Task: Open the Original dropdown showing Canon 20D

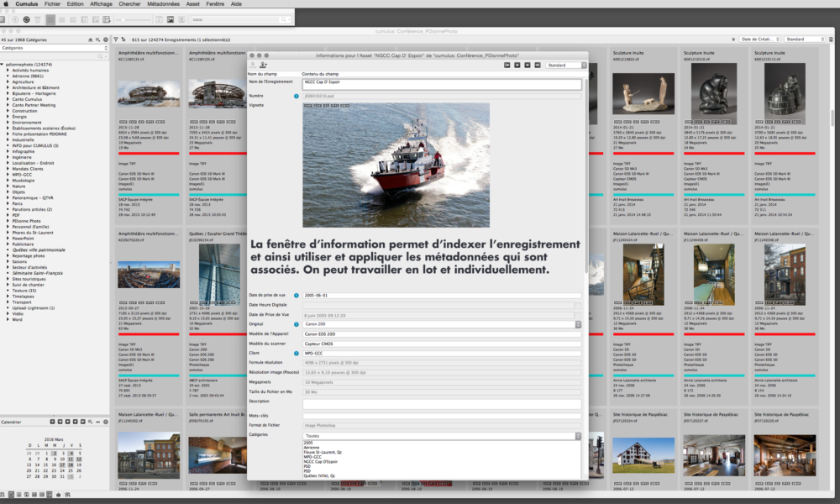Action: 442,324
